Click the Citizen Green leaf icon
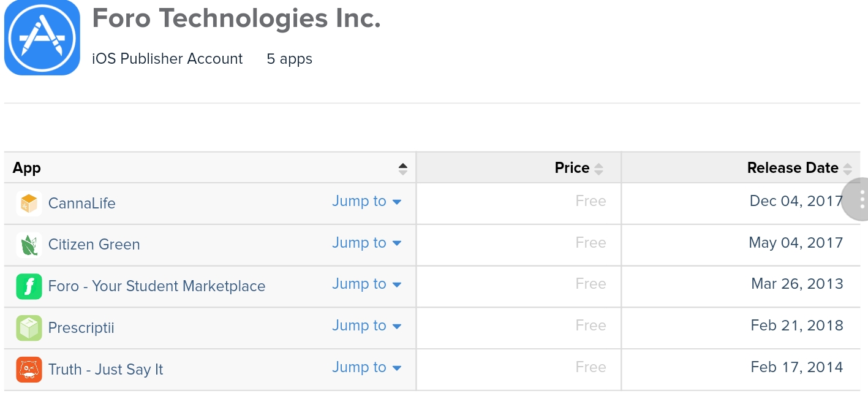Screen dimensions: 868x404 29,245
